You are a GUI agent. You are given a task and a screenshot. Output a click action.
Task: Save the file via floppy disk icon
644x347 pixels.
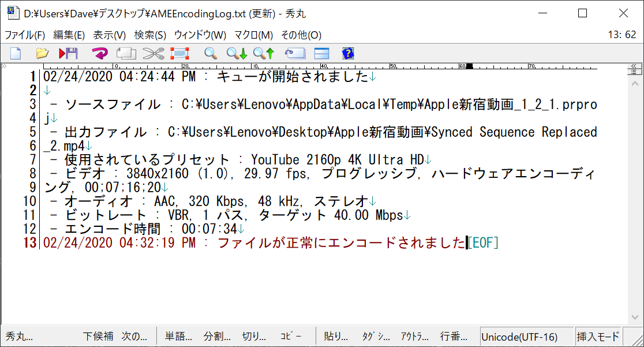tap(68, 54)
